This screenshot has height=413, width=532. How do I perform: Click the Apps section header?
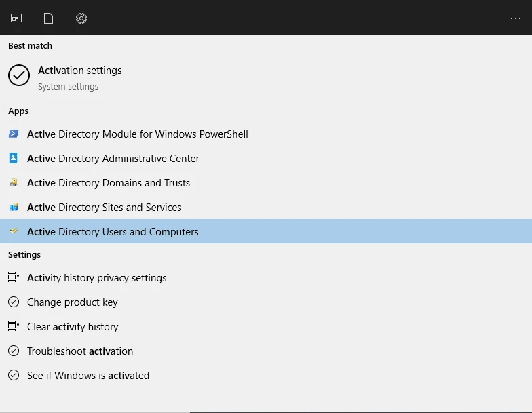pos(18,111)
